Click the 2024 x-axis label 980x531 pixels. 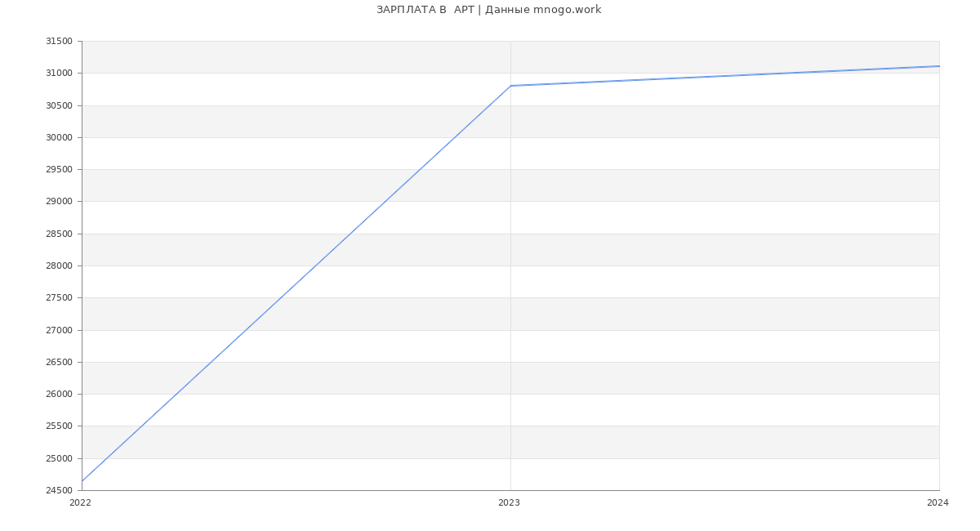tap(937, 503)
